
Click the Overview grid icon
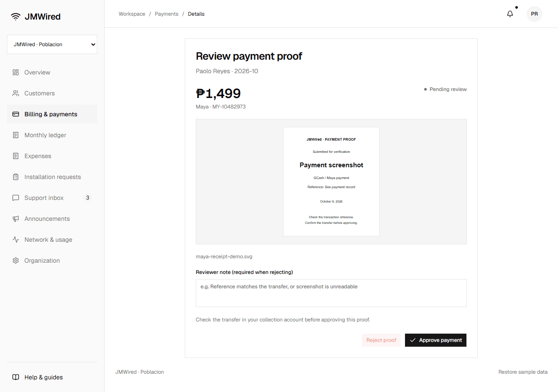pyautogui.click(x=16, y=72)
